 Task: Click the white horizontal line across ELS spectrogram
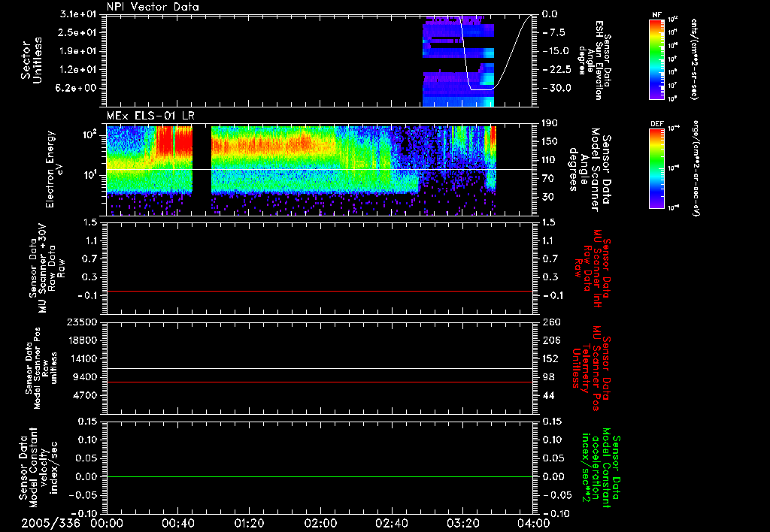point(320,170)
